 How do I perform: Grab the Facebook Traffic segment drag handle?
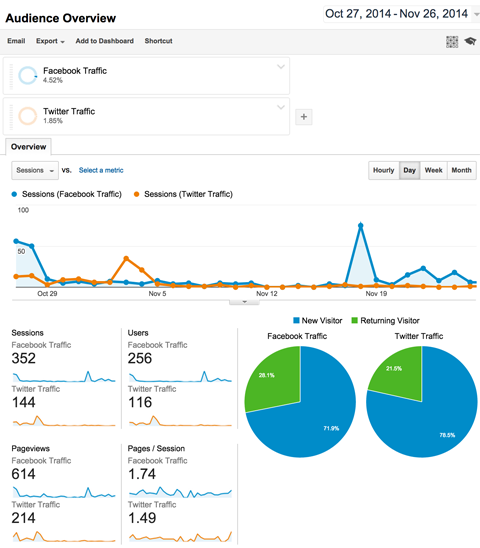tap(11, 76)
